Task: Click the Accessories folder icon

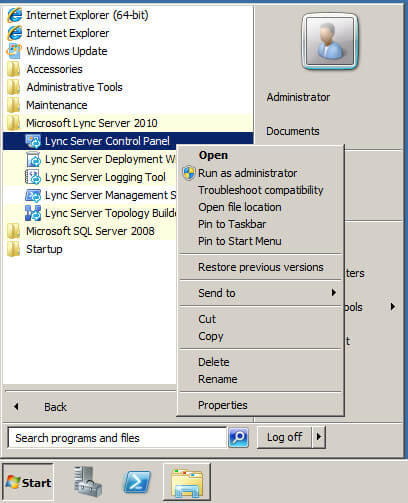Action: click(x=14, y=69)
